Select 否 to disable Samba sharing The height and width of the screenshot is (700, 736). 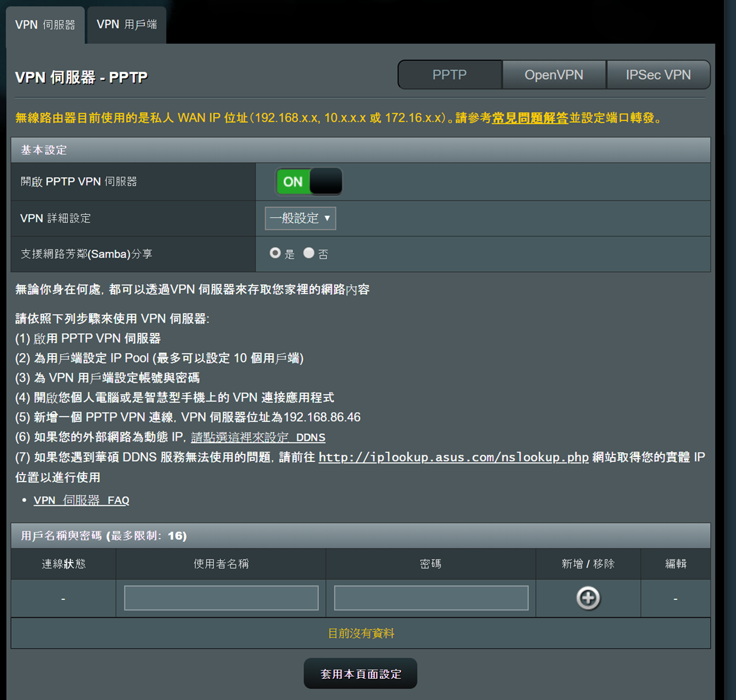[309, 254]
